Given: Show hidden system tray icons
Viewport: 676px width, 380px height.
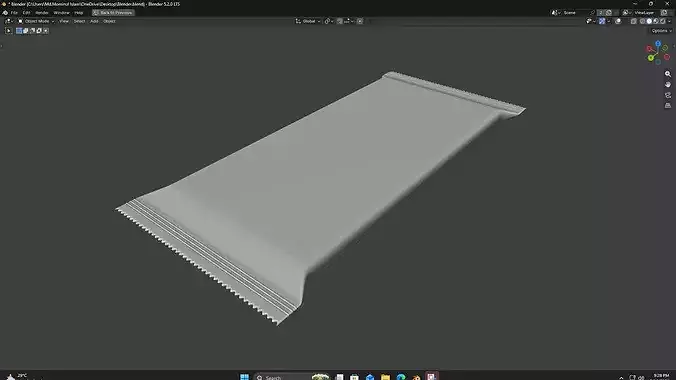Looking at the screenshot, I should 621,377.
